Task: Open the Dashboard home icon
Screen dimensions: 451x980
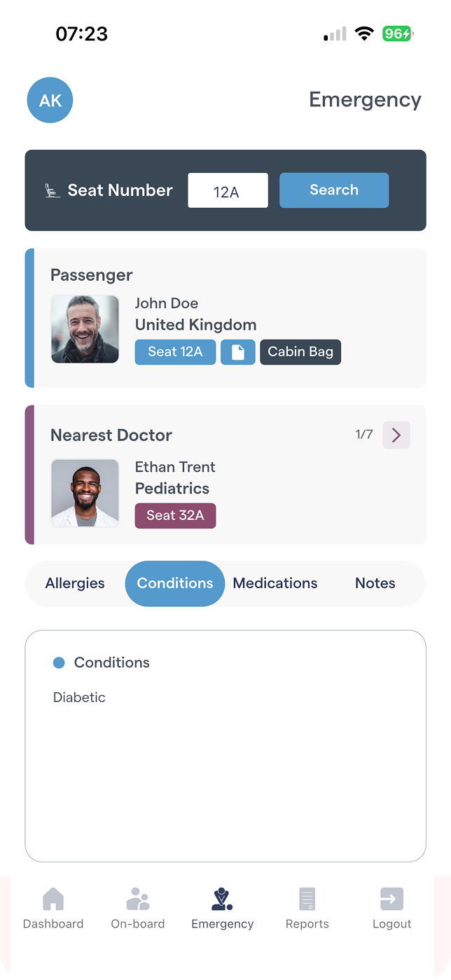Action: [x=53, y=899]
